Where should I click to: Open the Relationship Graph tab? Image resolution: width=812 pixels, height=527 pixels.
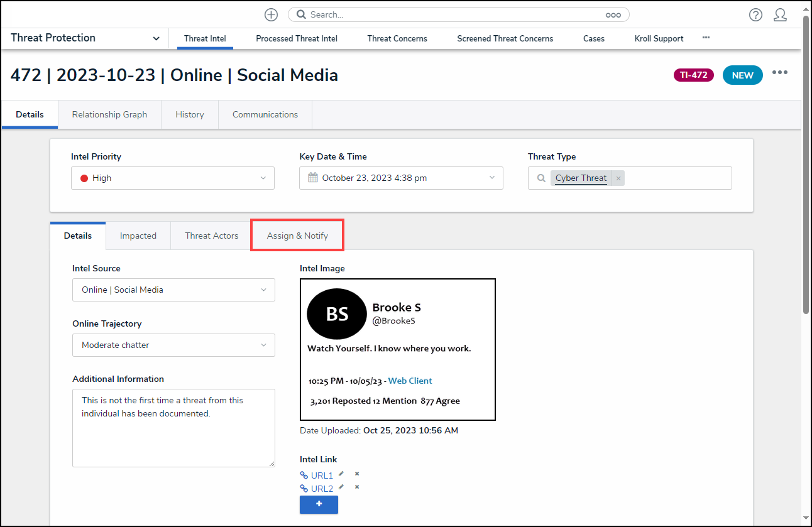109,114
